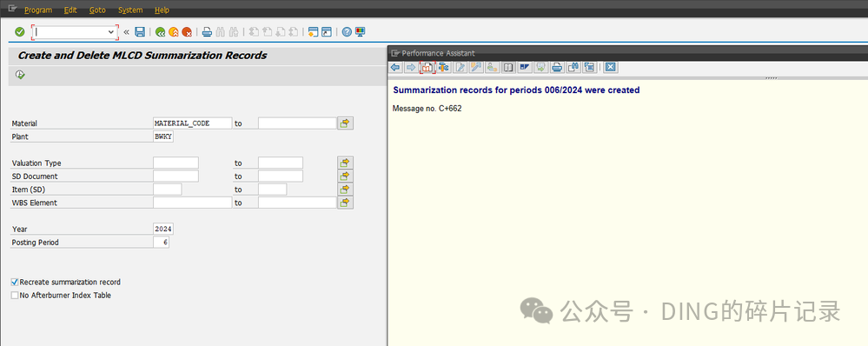Click the First Page icon
The image size is (868, 346).
[x=254, y=32]
